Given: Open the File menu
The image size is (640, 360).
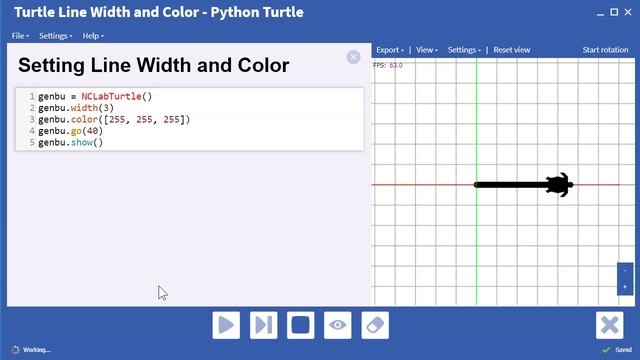Looking at the screenshot, I should click(20, 36).
